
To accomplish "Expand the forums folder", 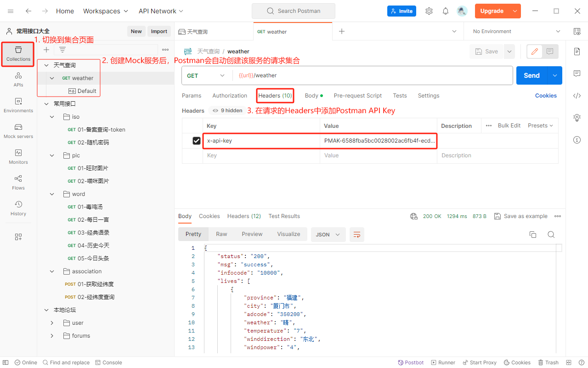I will [x=52, y=336].
